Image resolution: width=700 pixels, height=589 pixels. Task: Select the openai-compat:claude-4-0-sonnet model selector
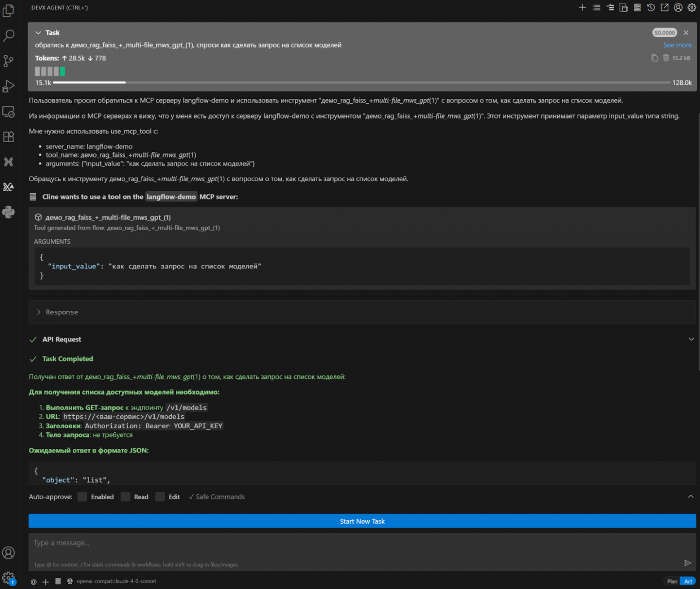[116, 581]
